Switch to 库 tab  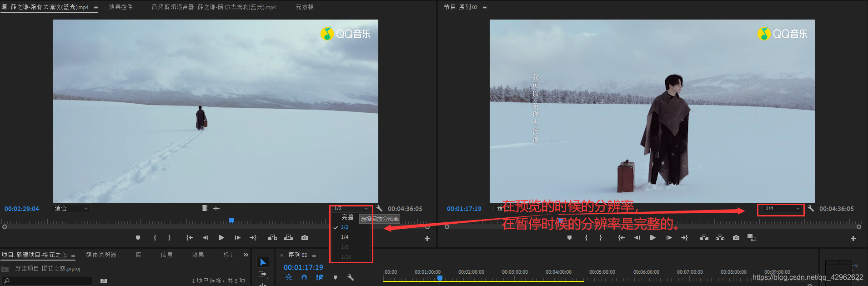(x=138, y=255)
